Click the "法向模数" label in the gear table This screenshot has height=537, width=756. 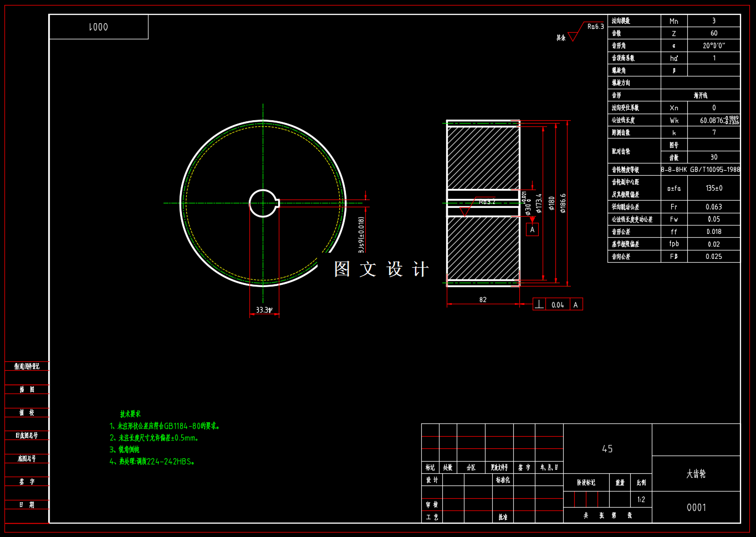point(621,21)
